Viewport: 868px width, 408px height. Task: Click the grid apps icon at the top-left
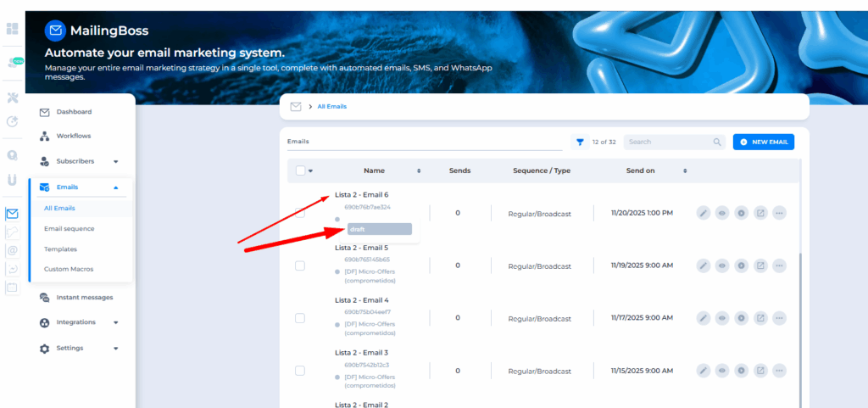[12, 29]
